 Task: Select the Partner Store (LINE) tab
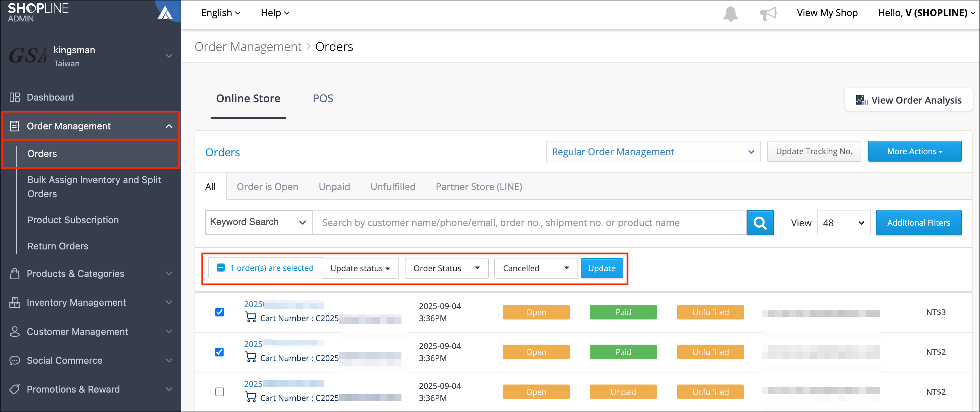tap(479, 187)
